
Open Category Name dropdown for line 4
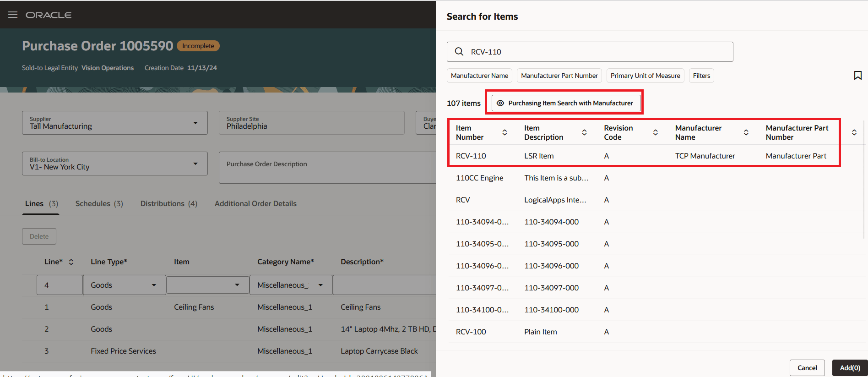tap(320, 285)
